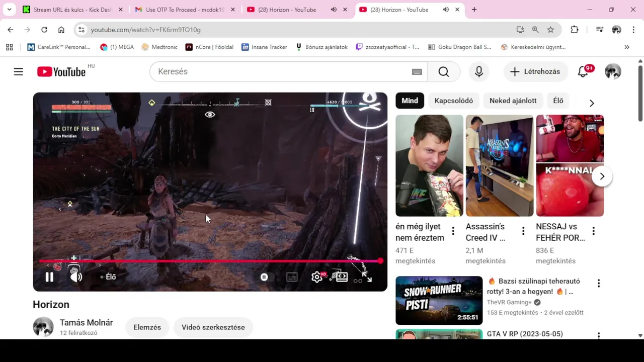The height and width of the screenshot is (362, 644).
Task: Start voice search with microphone
Action: [x=479, y=72]
